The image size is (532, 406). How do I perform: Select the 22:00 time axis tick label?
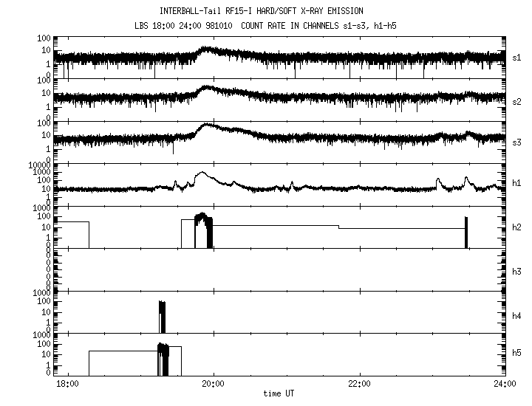[x=358, y=383]
